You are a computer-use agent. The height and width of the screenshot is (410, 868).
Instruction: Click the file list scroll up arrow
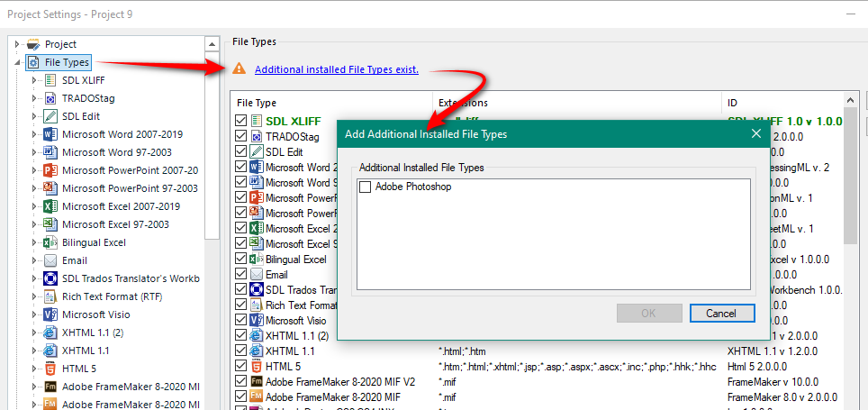coord(850,100)
